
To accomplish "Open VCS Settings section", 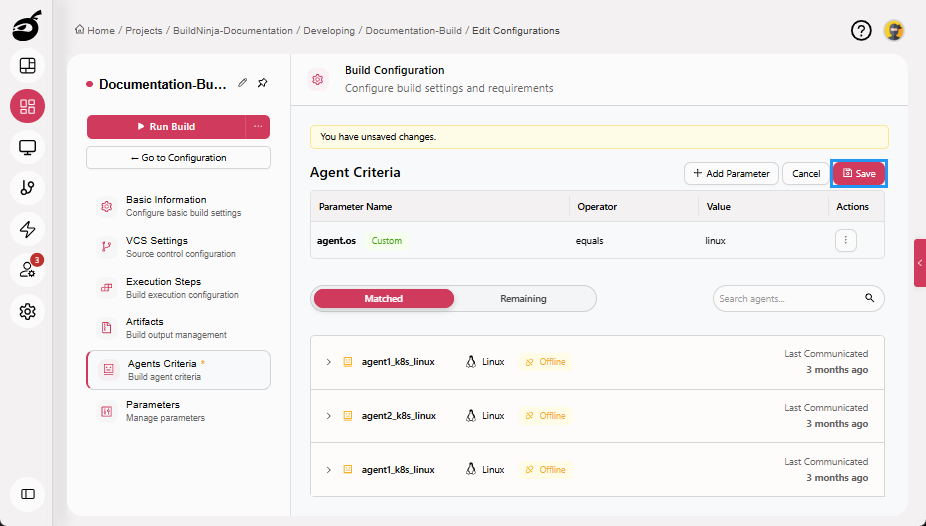I will [178, 247].
